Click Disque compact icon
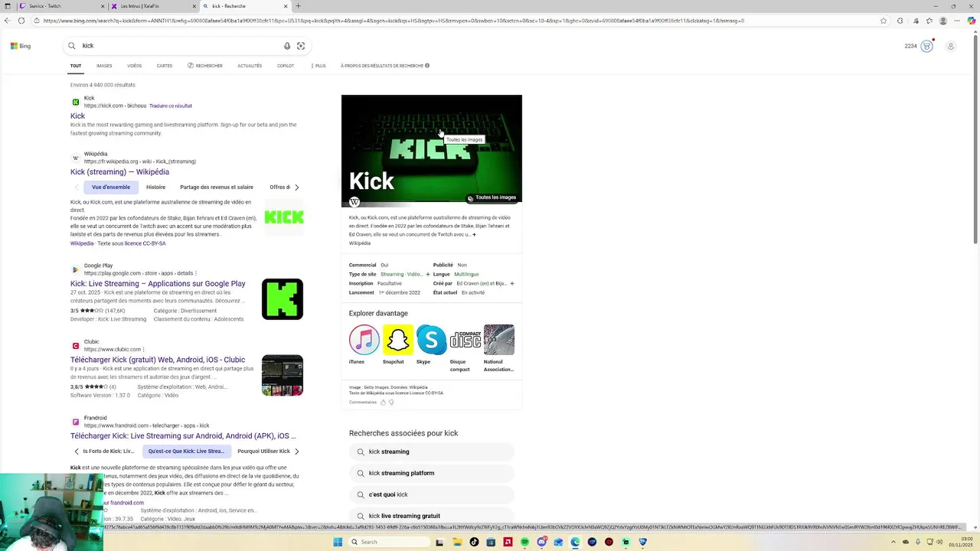This screenshot has width=980, height=551. point(465,340)
